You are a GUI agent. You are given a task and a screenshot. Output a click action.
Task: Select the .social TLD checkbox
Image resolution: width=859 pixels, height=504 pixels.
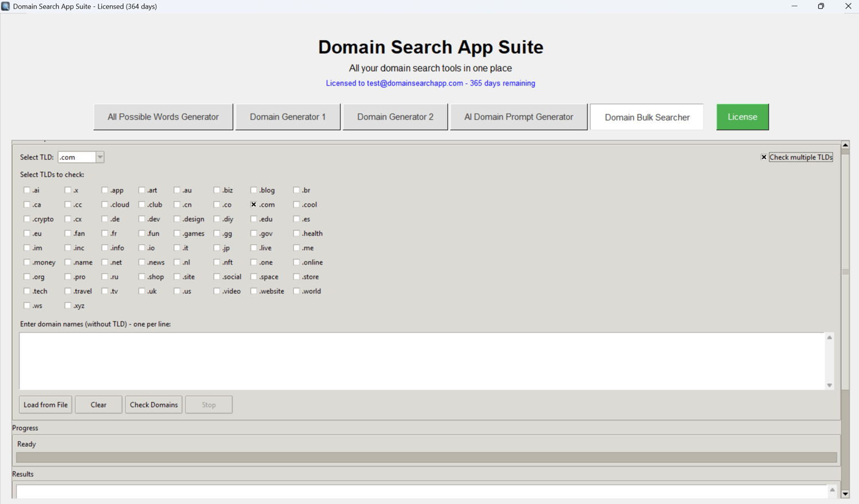[216, 277]
